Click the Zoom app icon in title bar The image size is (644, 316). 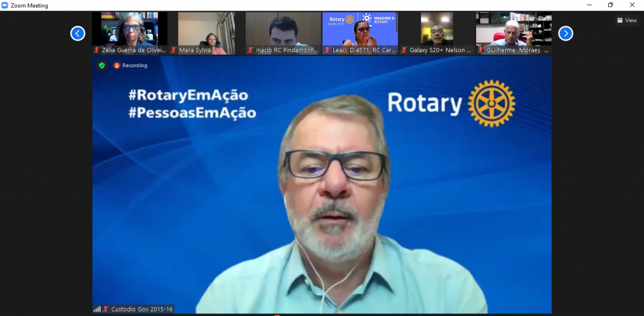[x=5, y=5]
